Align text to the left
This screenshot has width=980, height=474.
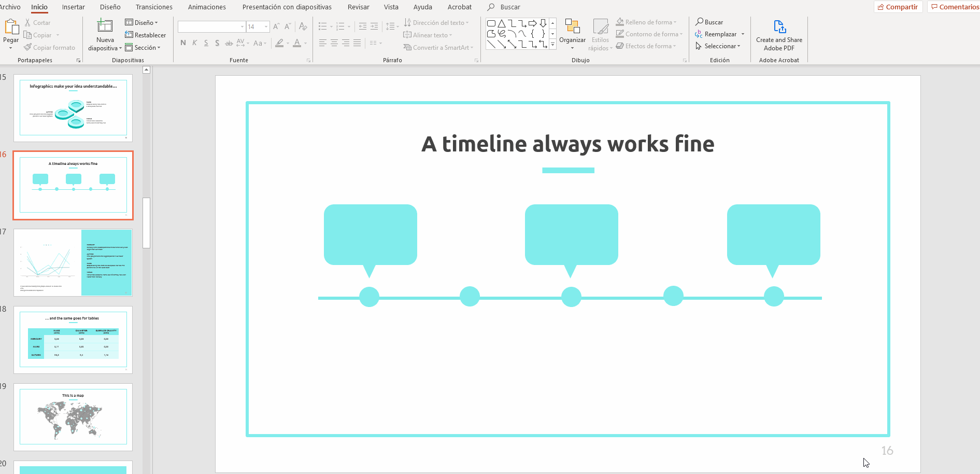pyautogui.click(x=322, y=43)
